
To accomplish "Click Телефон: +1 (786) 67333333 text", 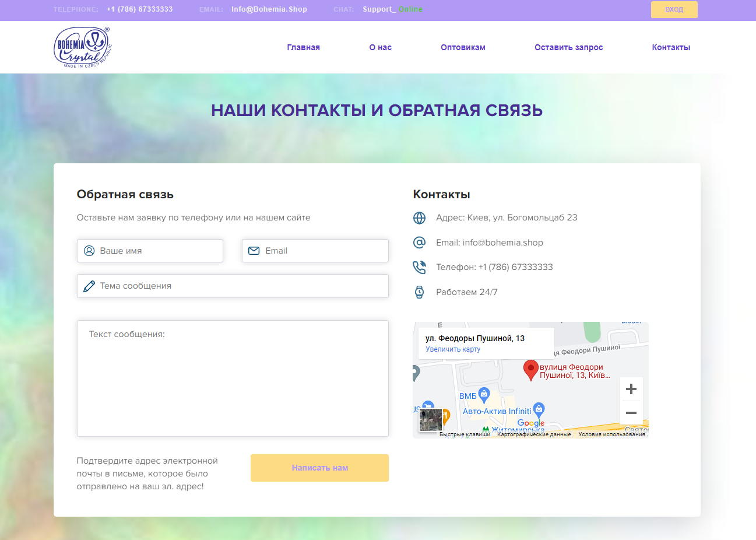I will (x=494, y=267).
